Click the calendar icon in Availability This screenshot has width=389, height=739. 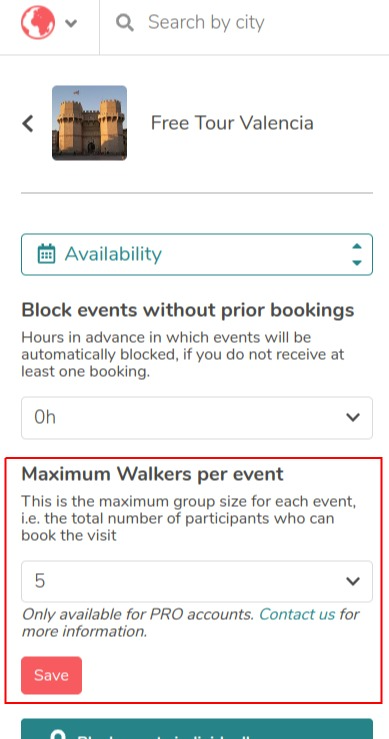46,254
